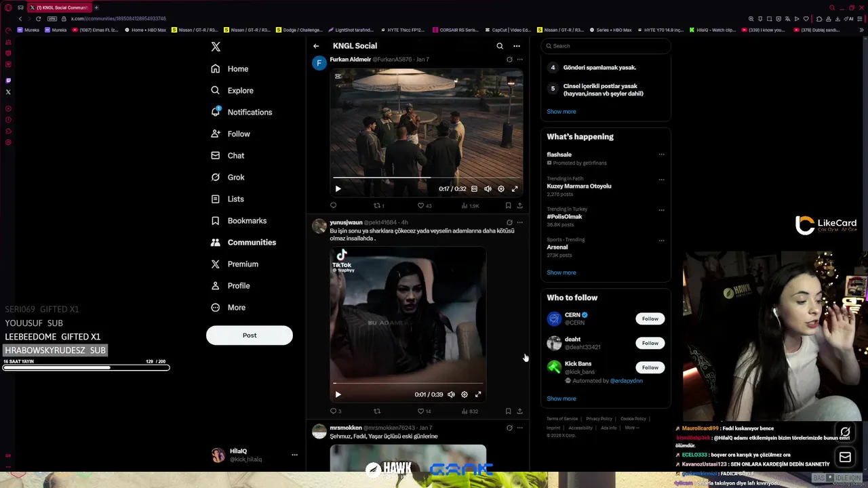Repost Furkan Aldemir's post
Image resolution: width=868 pixels, height=488 pixels.
378,205
